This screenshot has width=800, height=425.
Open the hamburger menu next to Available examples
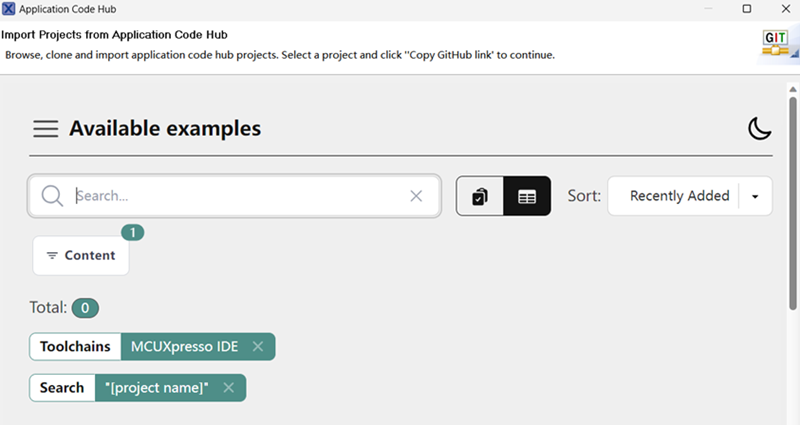(45, 129)
